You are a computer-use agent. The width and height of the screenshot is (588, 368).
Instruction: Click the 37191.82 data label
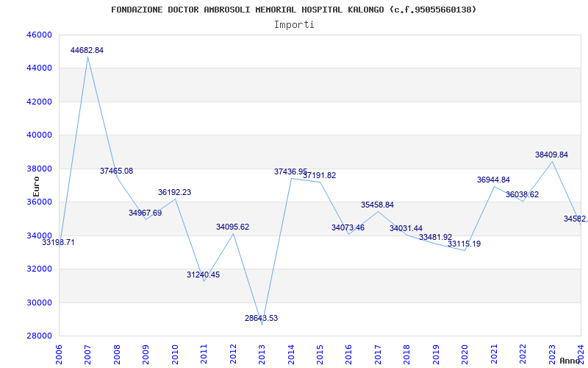[x=320, y=176]
